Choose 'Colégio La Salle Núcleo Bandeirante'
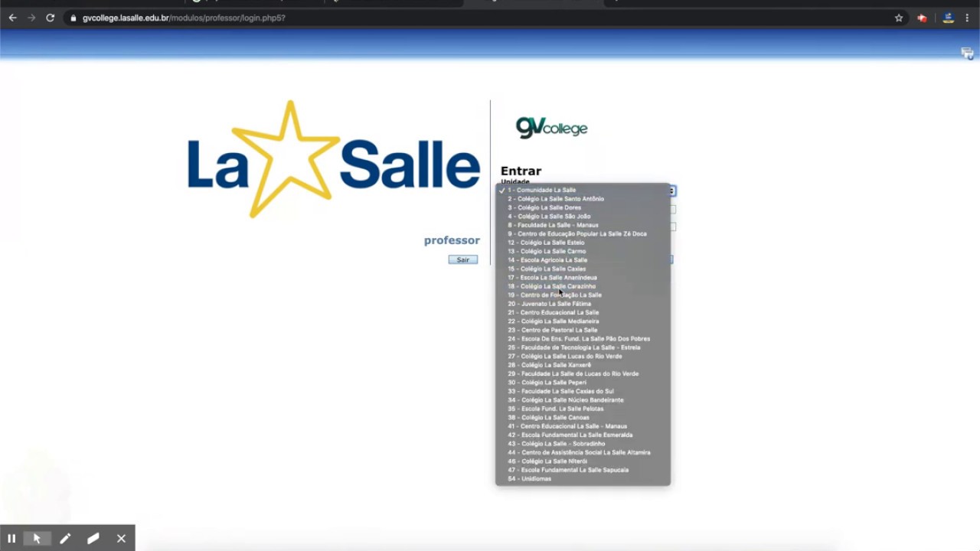The height and width of the screenshot is (551, 980). pyautogui.click(x=583, y=400)
